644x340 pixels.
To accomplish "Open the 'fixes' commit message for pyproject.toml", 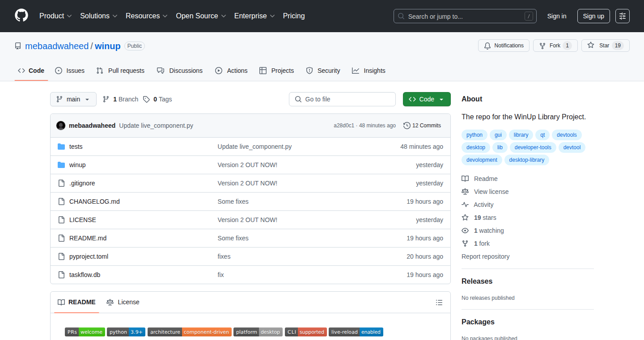I will tap(224, 256).
